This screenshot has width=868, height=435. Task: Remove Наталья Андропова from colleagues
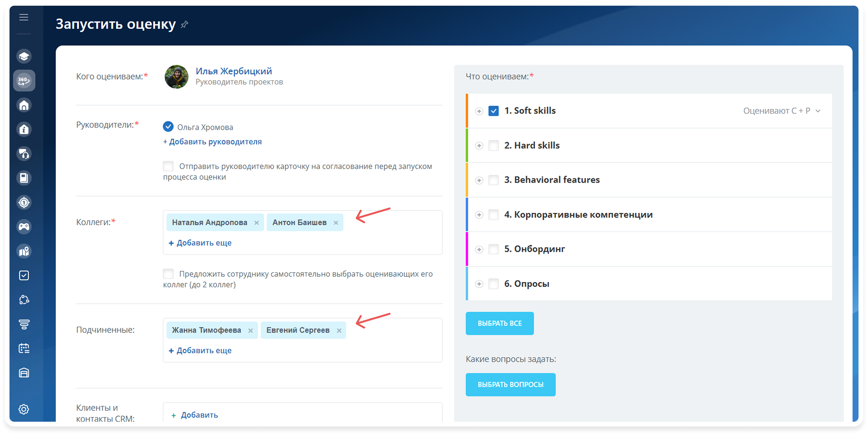click(x=256, y=223)
